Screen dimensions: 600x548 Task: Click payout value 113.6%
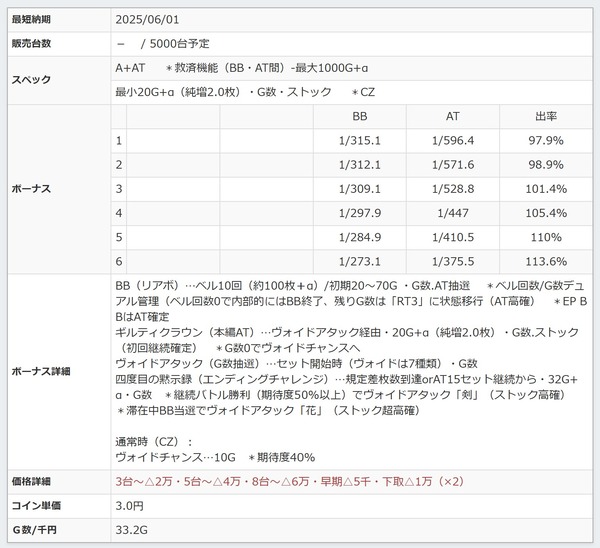click(x=546, y=262)
